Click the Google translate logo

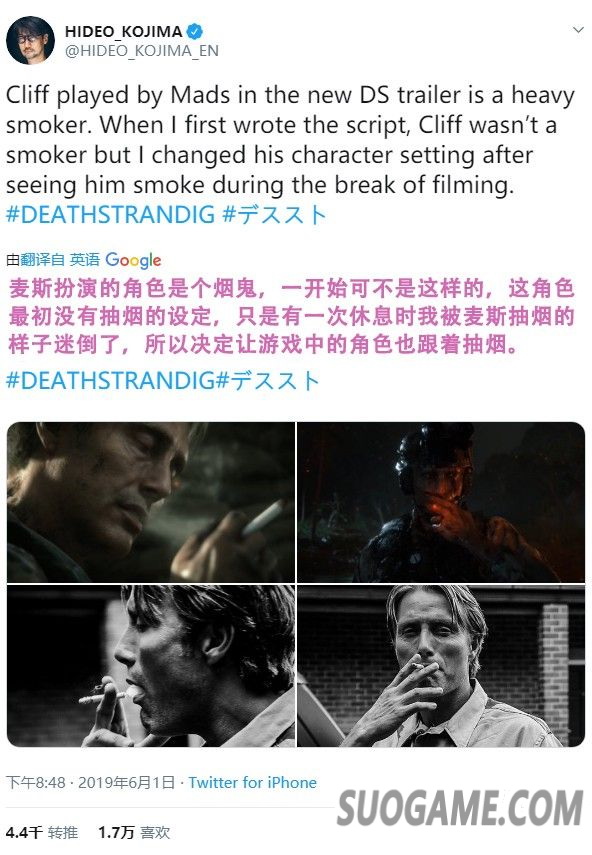pos(133,260)
